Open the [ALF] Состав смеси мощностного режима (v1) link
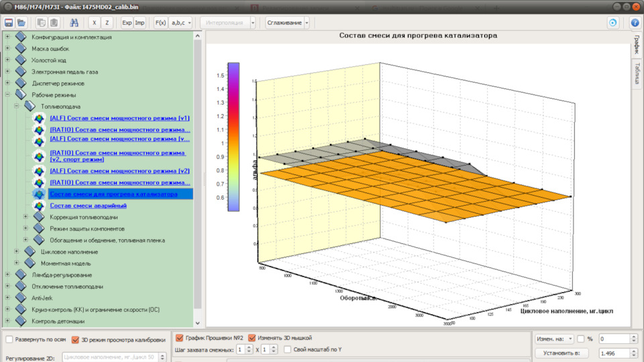This screenshot has height=362, width=644. [119, 118]
